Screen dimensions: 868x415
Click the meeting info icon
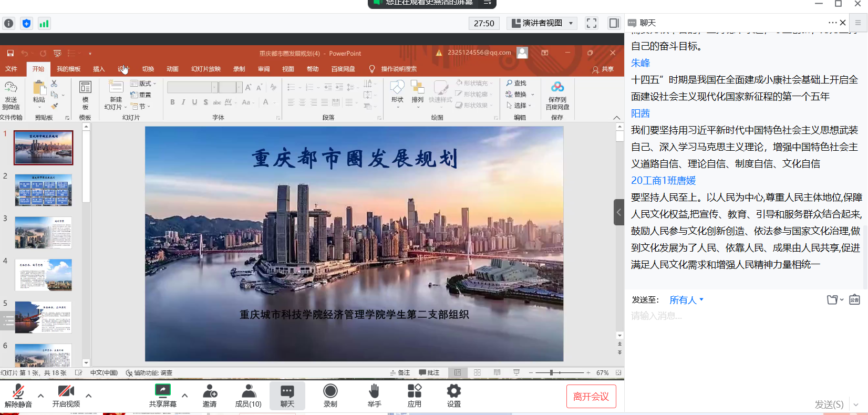tap(8, 23)
